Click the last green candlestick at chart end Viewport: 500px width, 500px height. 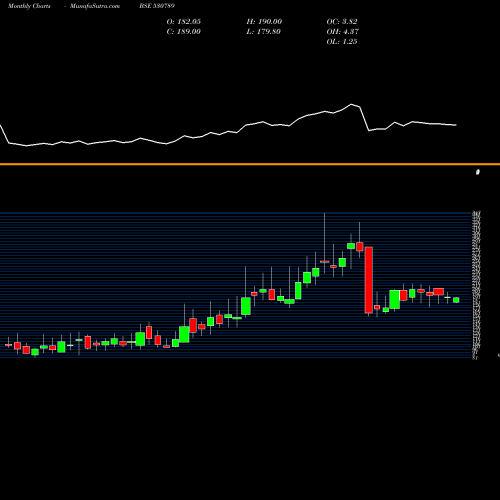(456, 300)
